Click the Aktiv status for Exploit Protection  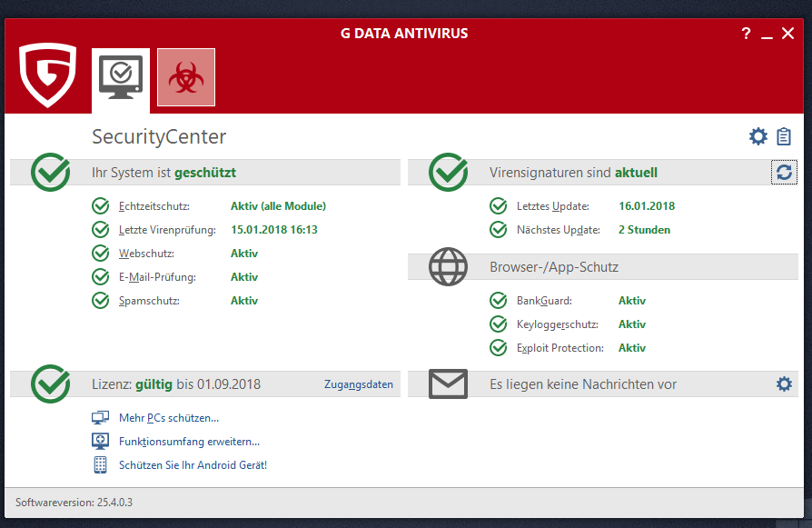pyautogui.click(x=632, y=348)
